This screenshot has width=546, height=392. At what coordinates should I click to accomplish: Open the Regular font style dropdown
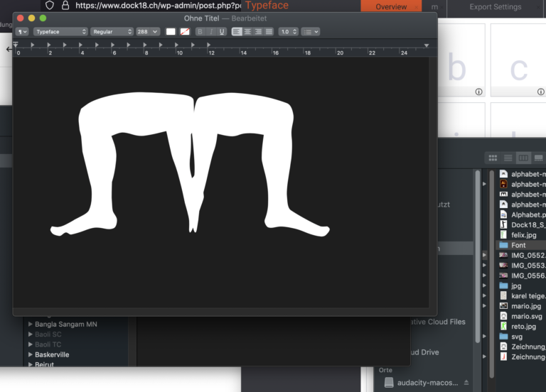112,32
